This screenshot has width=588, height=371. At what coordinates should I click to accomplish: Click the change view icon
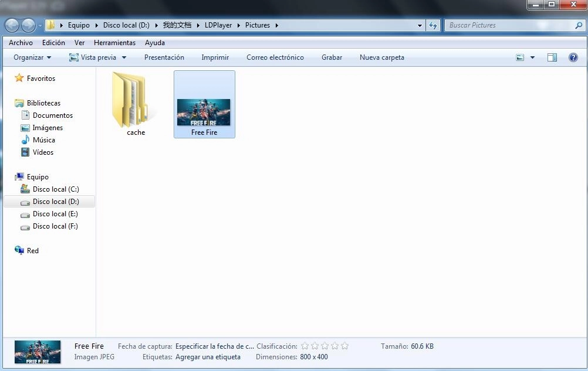520,57
